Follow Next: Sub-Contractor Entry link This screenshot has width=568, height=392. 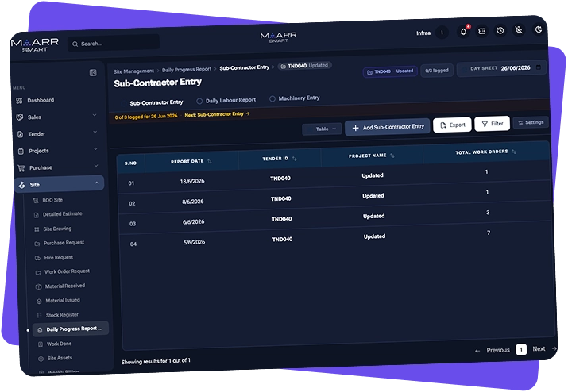click(217, 114)
